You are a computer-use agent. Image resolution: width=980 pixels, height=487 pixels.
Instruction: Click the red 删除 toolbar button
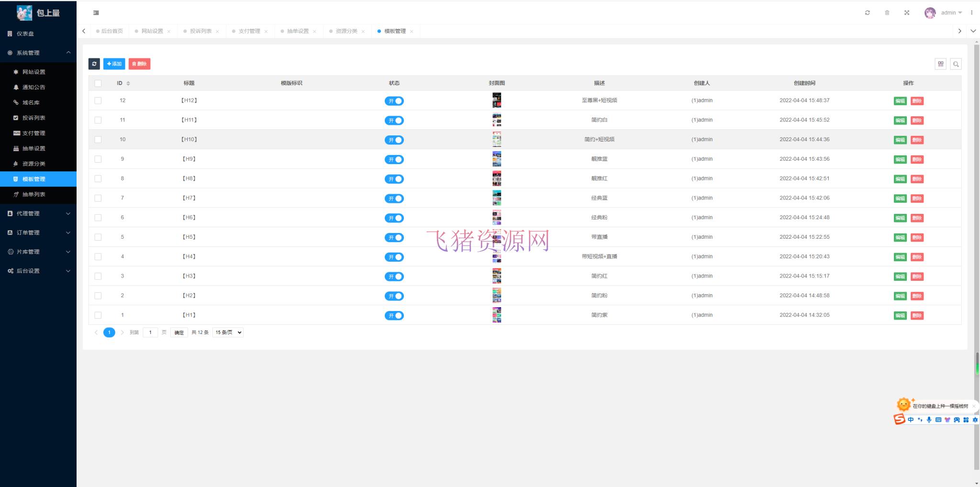(x=139, y=64)
